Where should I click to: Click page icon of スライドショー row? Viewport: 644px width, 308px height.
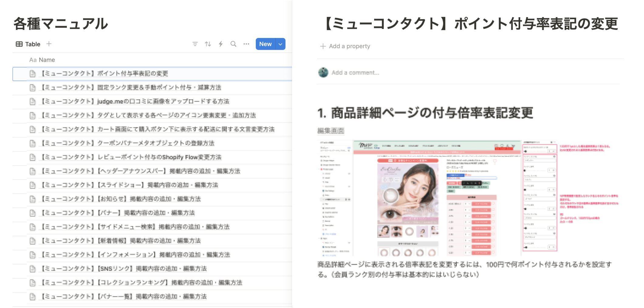[x=33, y=185]
